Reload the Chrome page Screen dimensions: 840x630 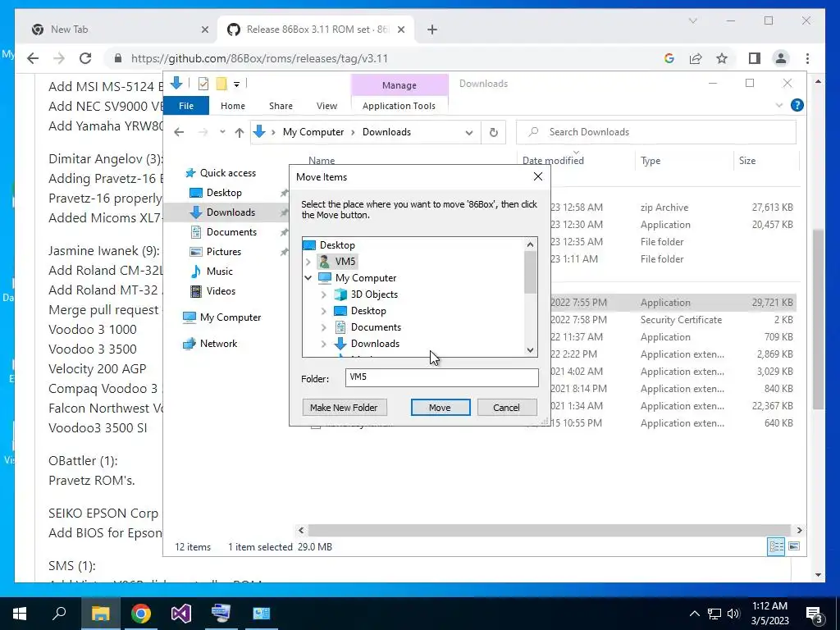coord(85,58)
